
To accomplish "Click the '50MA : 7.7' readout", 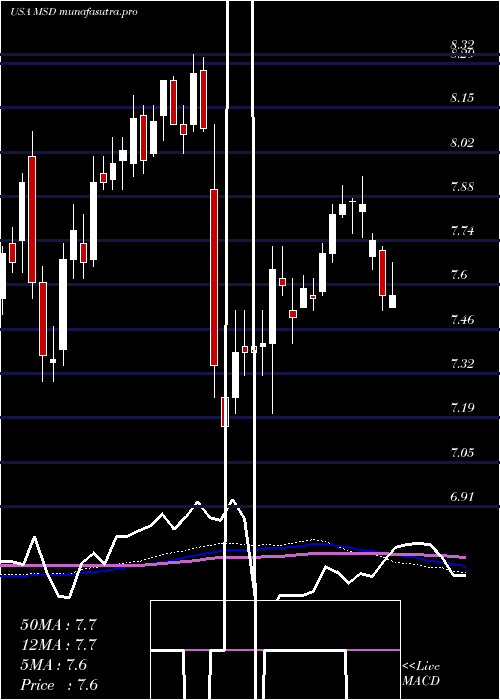I will tap(58, 625).
